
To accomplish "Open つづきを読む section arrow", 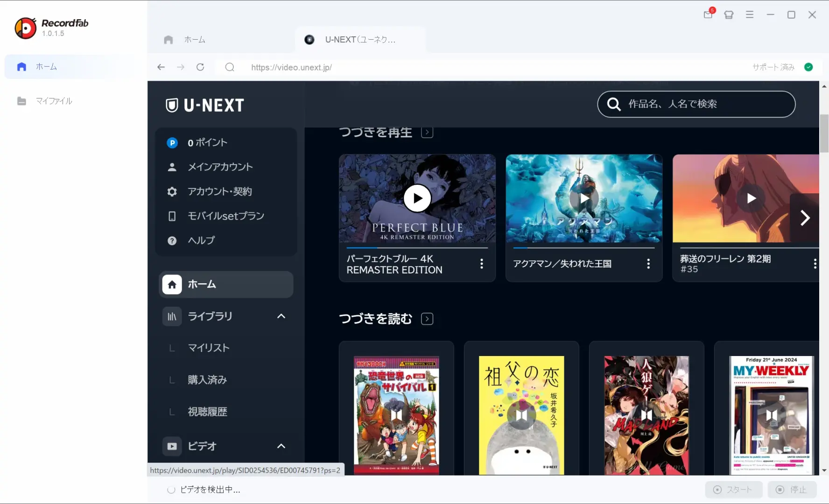I will [427, 319].
